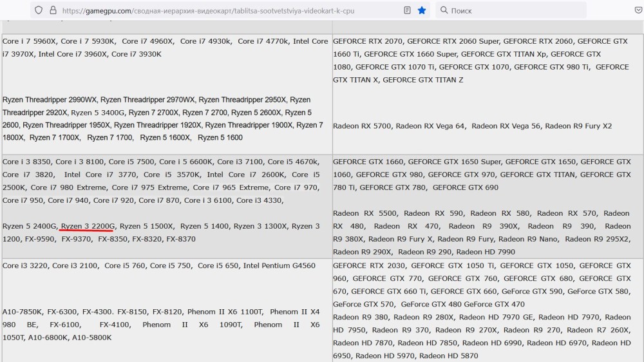Click GeForce GTX 580 entry

point(598,291)
